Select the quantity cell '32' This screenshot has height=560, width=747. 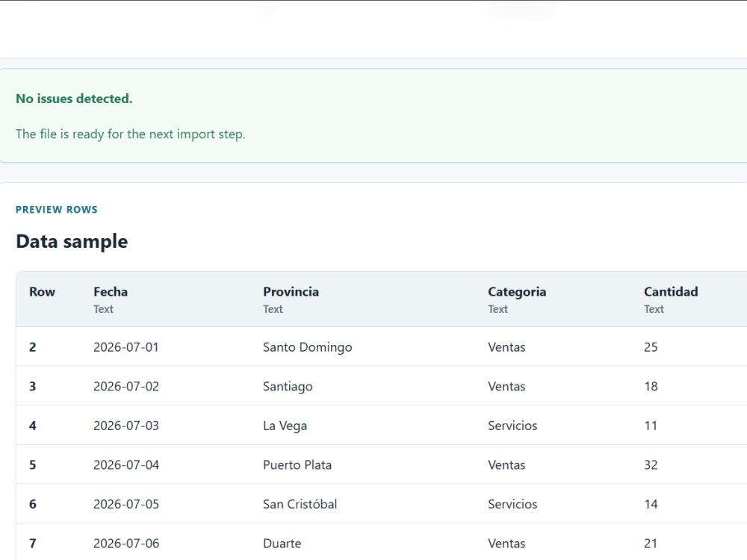click(651, 464)
